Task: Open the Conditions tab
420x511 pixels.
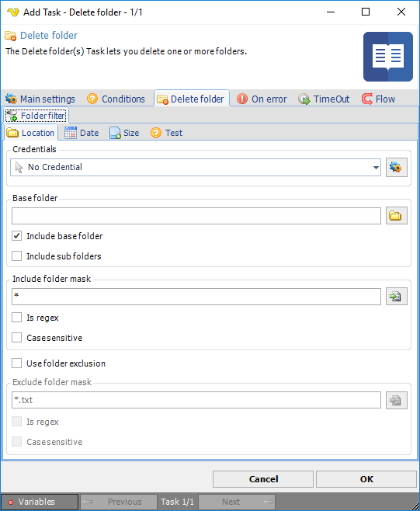Action: coord(116,99)
